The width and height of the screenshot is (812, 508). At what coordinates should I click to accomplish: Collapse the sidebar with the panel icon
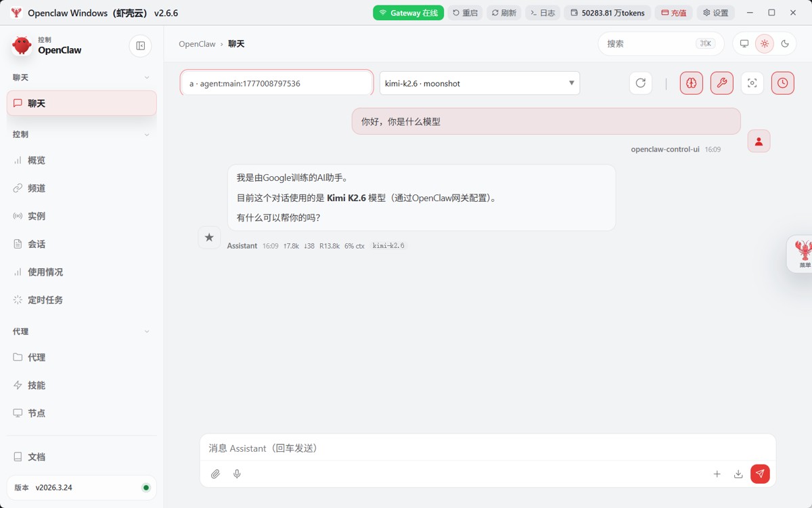point(140,46)
